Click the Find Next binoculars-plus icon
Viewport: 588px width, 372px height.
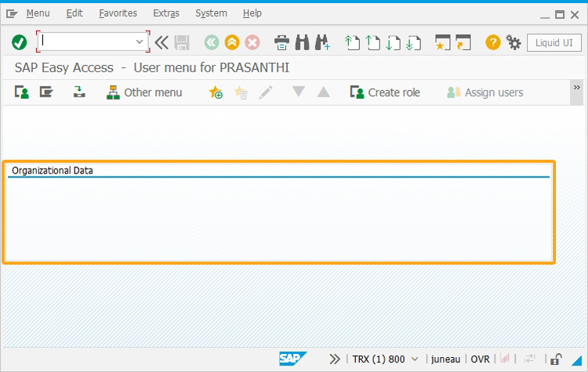click(x=322, y=42)
